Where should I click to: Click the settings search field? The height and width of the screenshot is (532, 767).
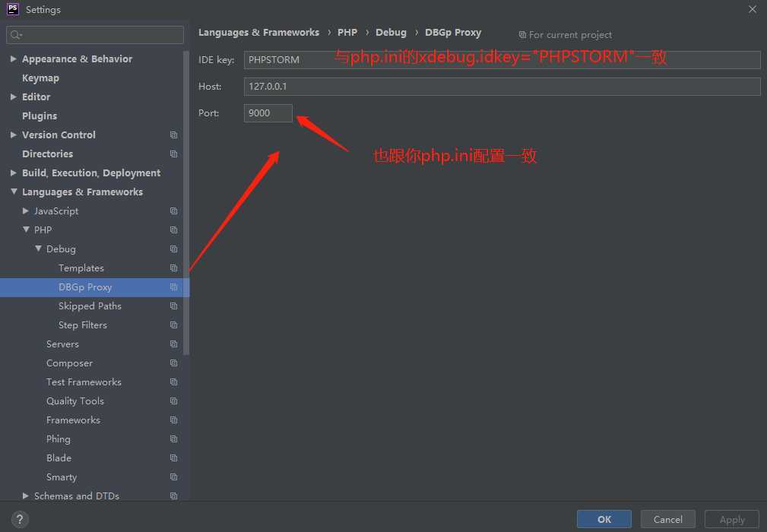click(95, 35)
